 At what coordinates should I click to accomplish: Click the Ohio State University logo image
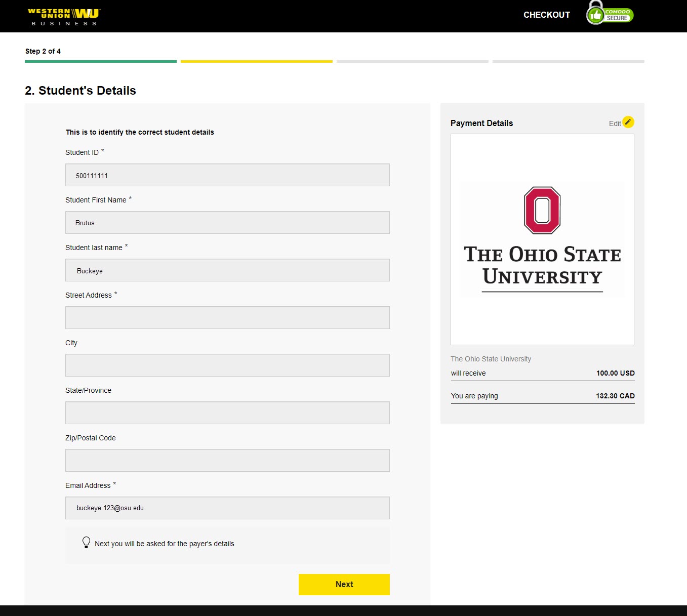coord(542,239)
